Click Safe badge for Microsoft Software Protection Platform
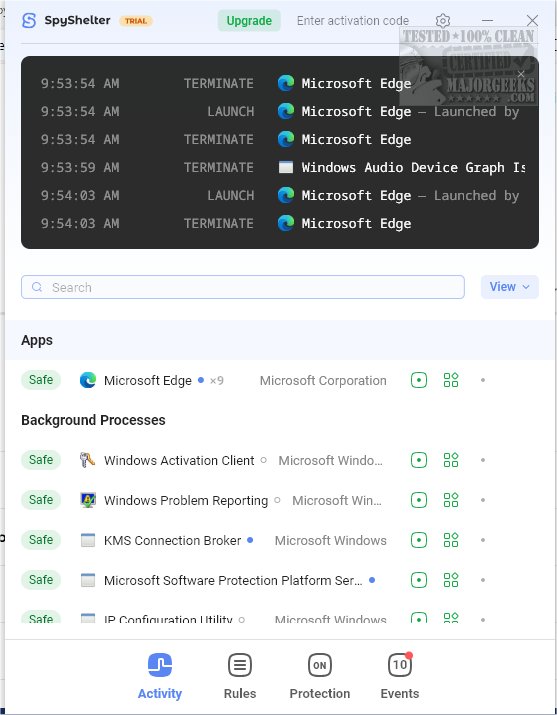557x715 pixels. coord(41,580)
